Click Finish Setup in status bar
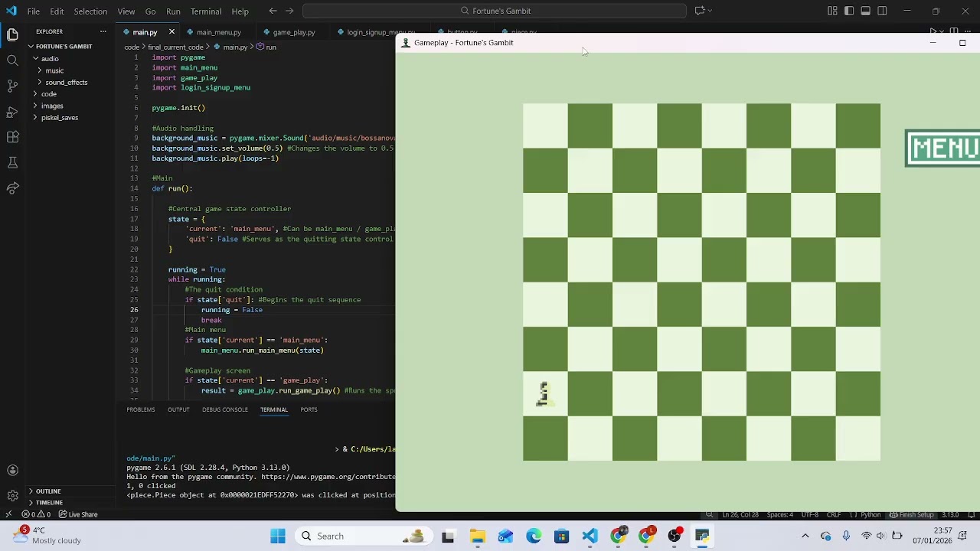Viewport: 980px width, 551px height. click(x=913, y=514)
